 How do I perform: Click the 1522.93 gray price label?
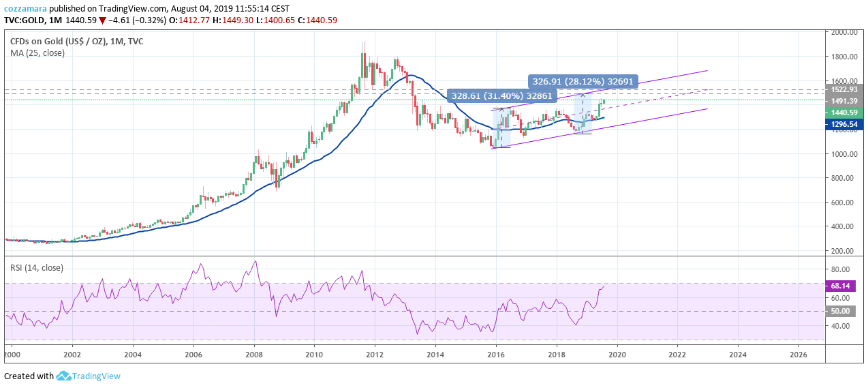844,90
